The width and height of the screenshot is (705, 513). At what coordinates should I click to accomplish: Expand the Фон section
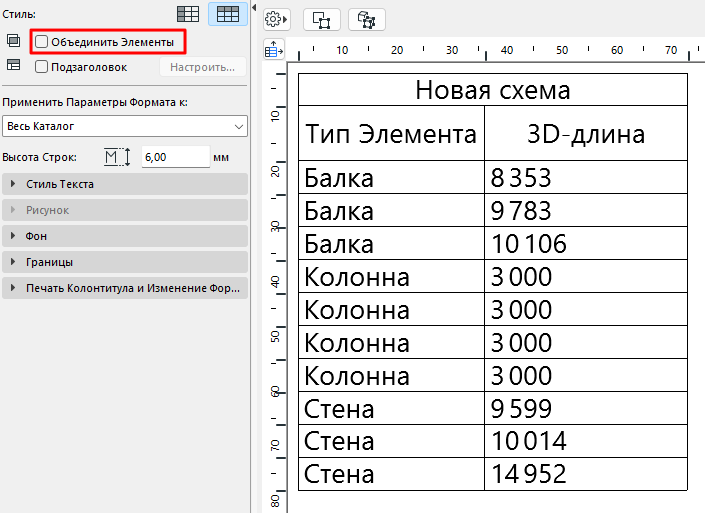coord(125,236)
